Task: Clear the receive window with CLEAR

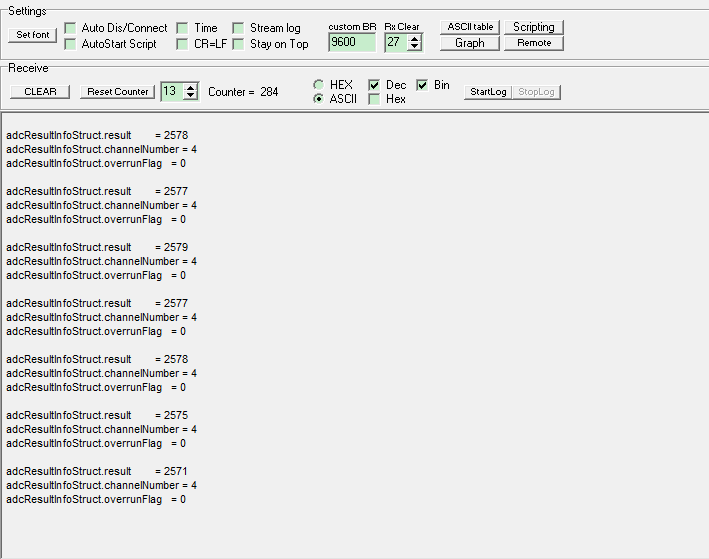Action: pyautogui.click(x=40, y=92)
